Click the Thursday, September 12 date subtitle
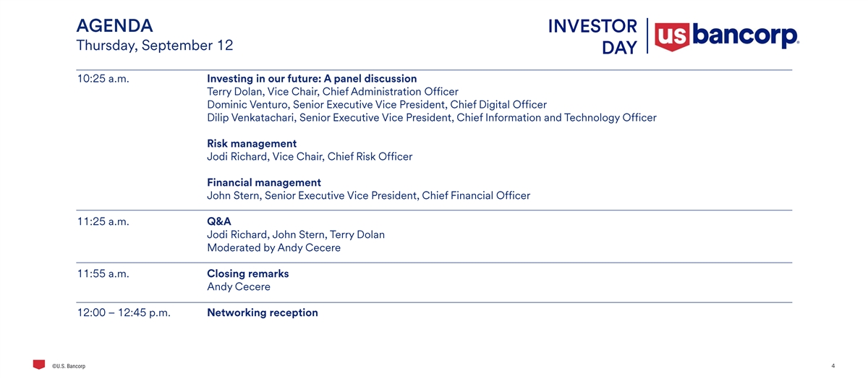 click(154, 45)
